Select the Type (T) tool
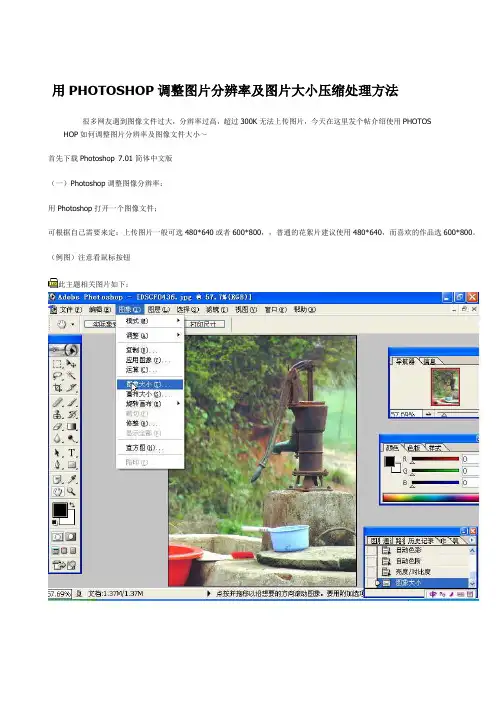The width and height of the screenshot is (496, 702). 72,453
